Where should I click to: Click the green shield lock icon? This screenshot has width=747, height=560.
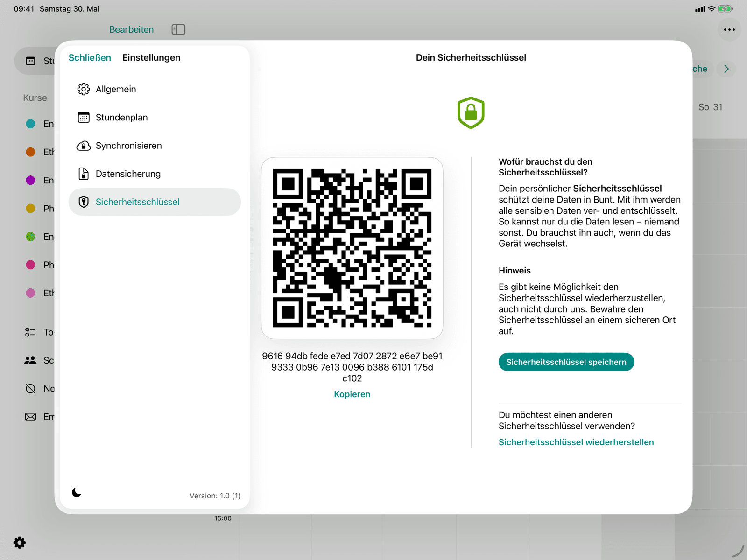[471, 113]
